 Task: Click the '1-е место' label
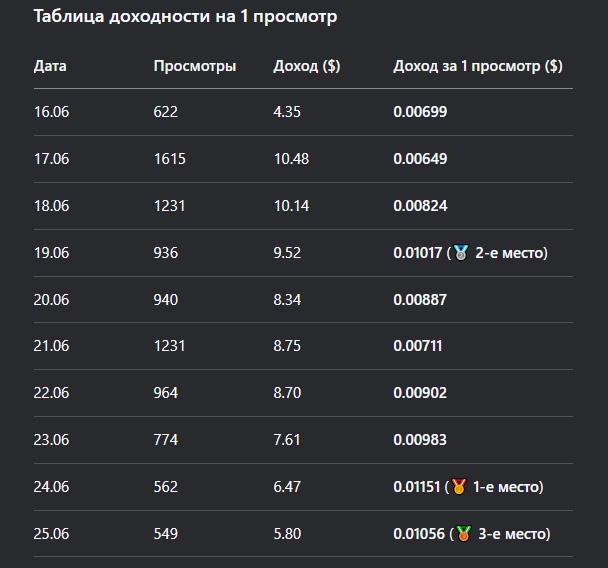pos(506,487)
